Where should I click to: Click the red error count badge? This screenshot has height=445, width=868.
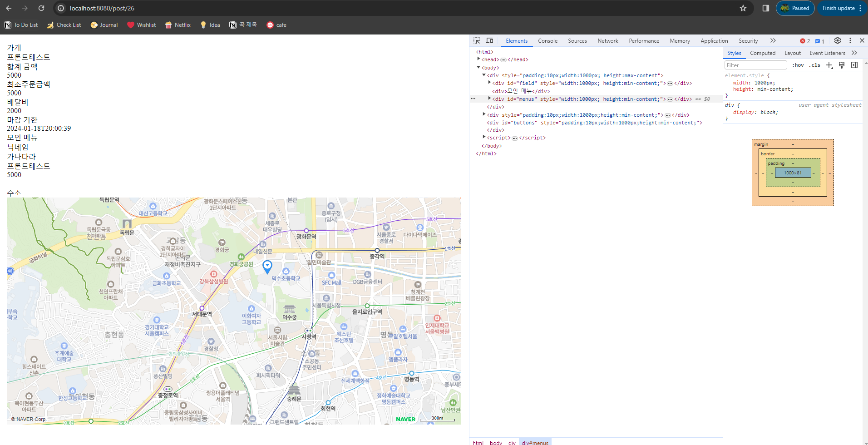(x=805, y=41)
